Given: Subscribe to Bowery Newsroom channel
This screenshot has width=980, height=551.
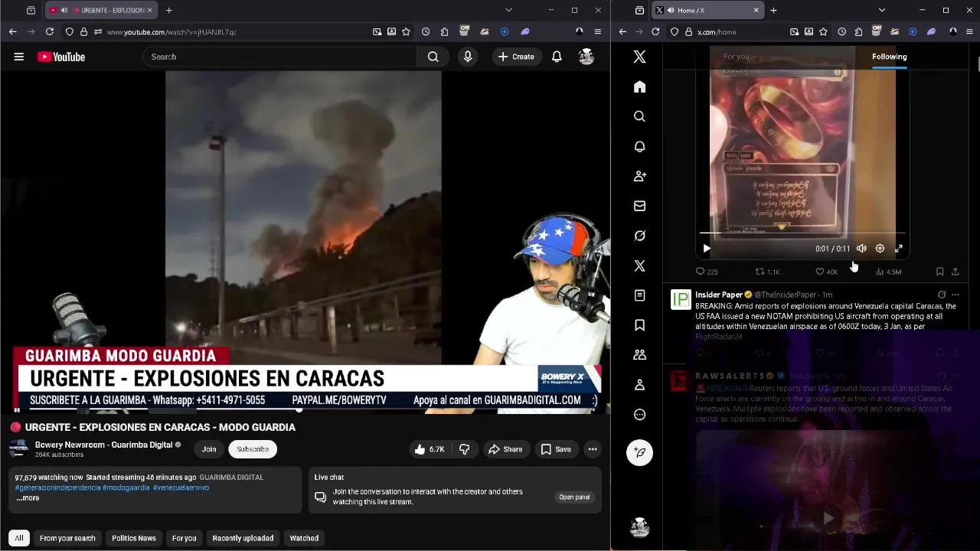Looking at the screenshot, I should [x=253, y=449].
